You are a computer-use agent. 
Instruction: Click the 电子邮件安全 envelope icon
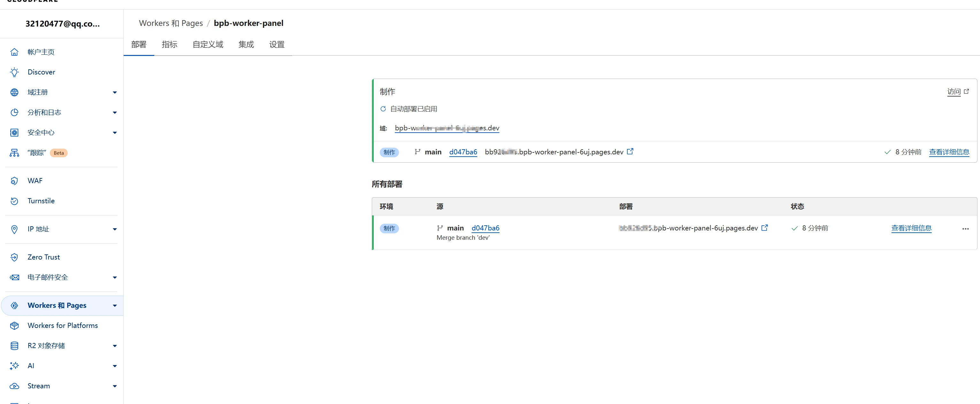(14, 277)
